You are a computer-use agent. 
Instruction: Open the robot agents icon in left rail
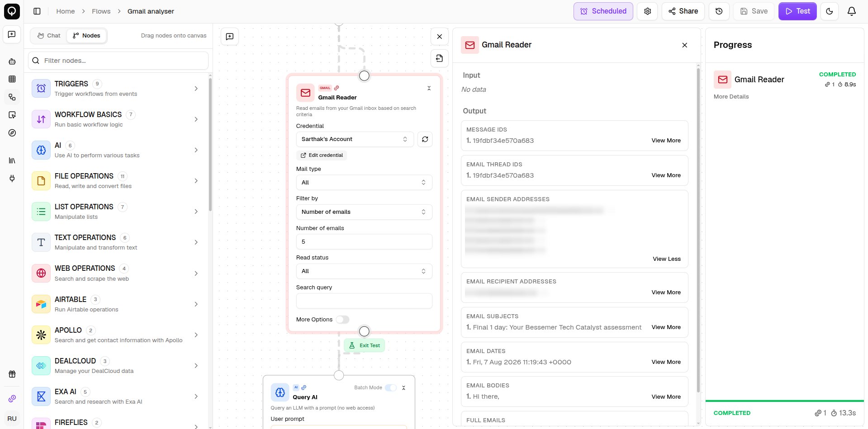(x=12, y=61)
